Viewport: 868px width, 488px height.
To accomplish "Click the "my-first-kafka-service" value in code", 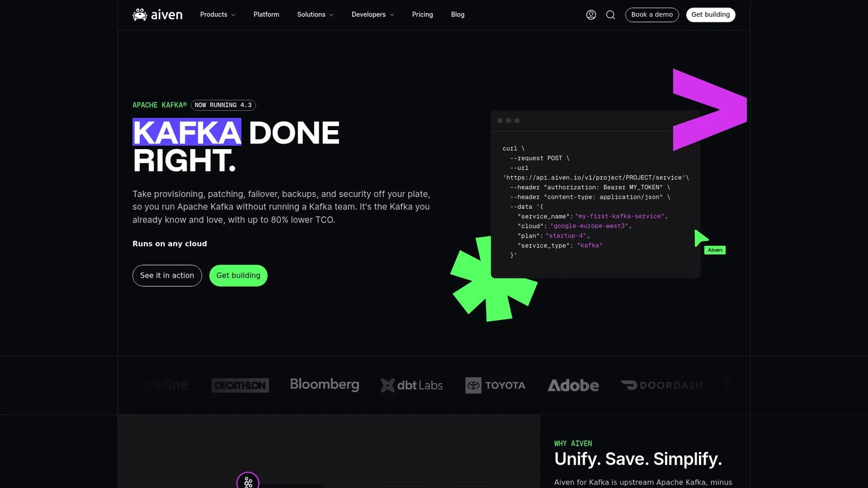I will pyautogui.click(x=620, y=217).
